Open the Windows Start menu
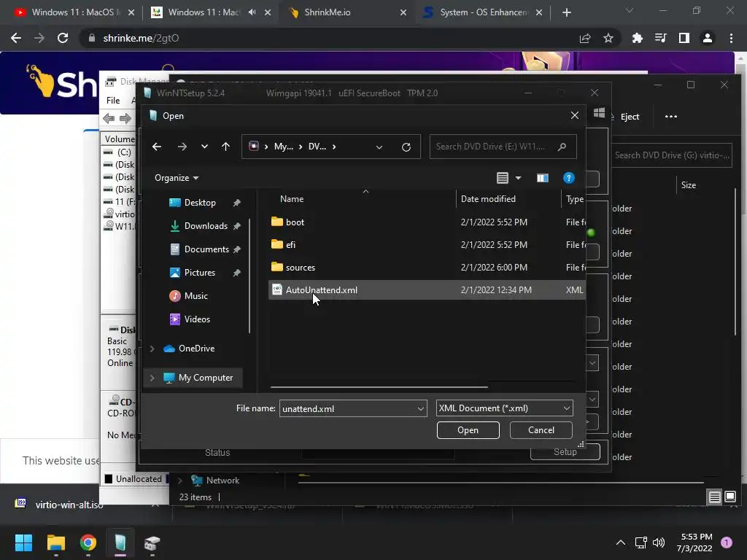Viewport: 747px width, 560px height. point(23,542)
